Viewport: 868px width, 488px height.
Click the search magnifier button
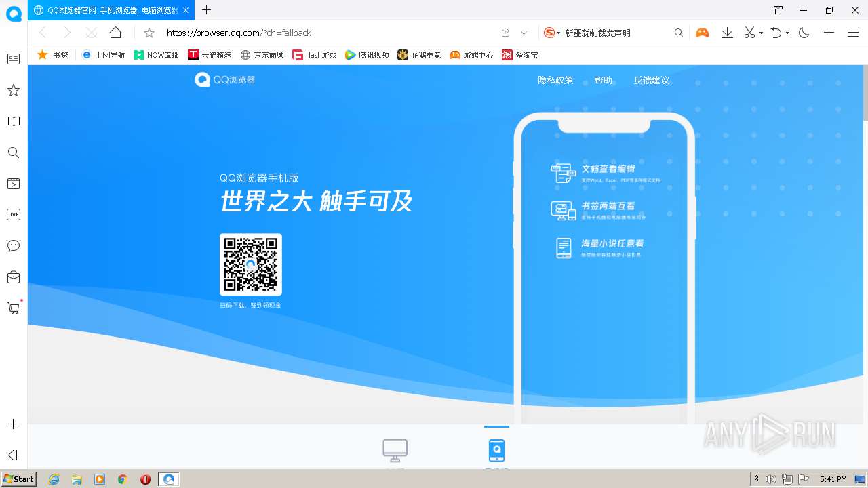(x=678, y=33)
